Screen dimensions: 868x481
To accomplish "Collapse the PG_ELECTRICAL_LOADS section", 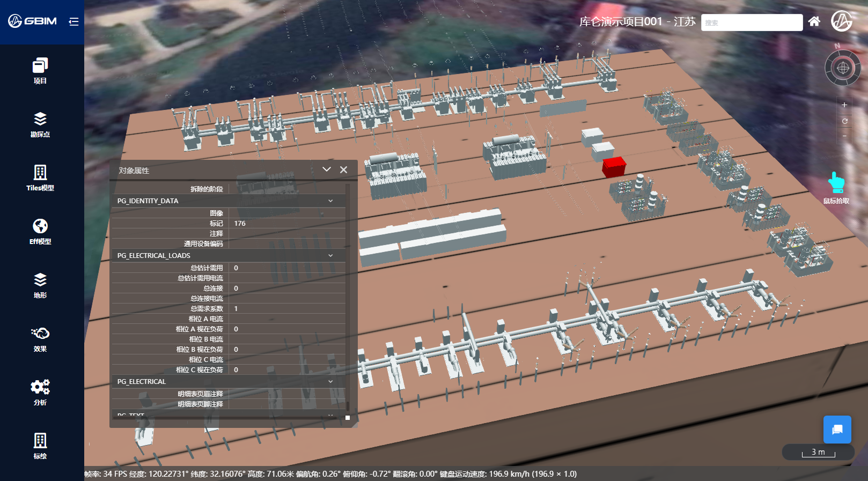I will coord(330,256).
